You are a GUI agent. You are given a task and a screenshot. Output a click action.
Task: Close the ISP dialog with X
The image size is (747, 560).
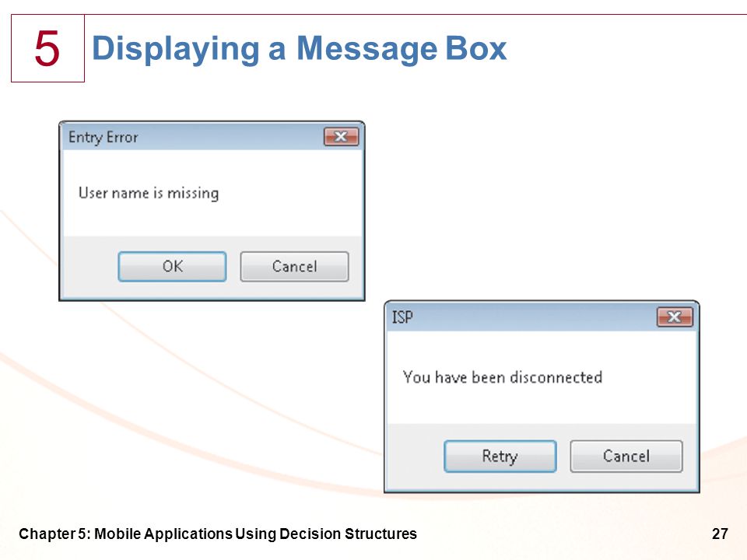click(675, 317)
